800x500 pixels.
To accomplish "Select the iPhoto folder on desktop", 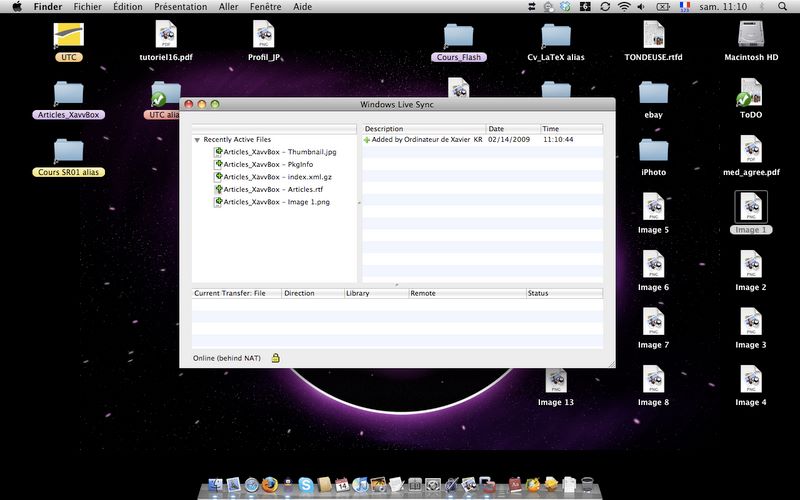I will pos(654,158).
